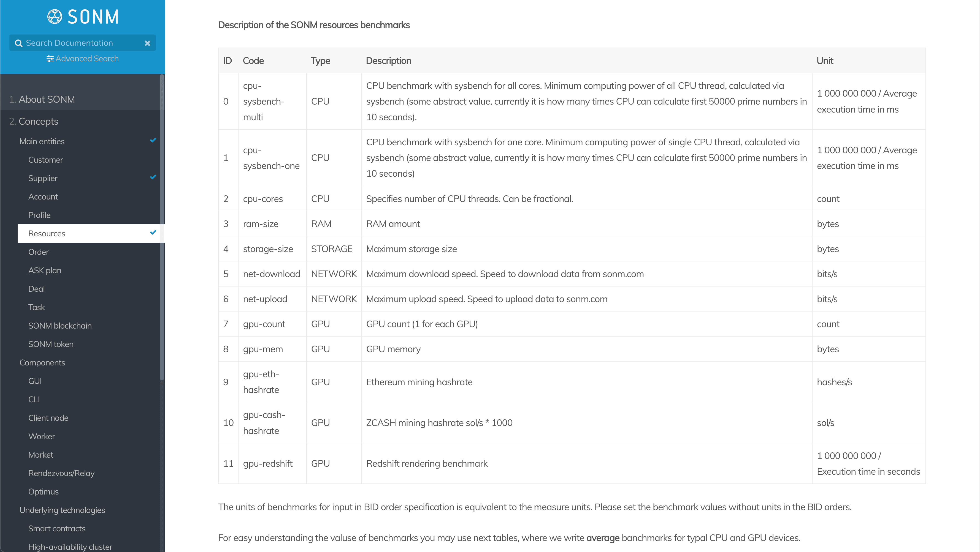Click the X icon to clear search
This screenshot has width=980, height=552.
147,42
